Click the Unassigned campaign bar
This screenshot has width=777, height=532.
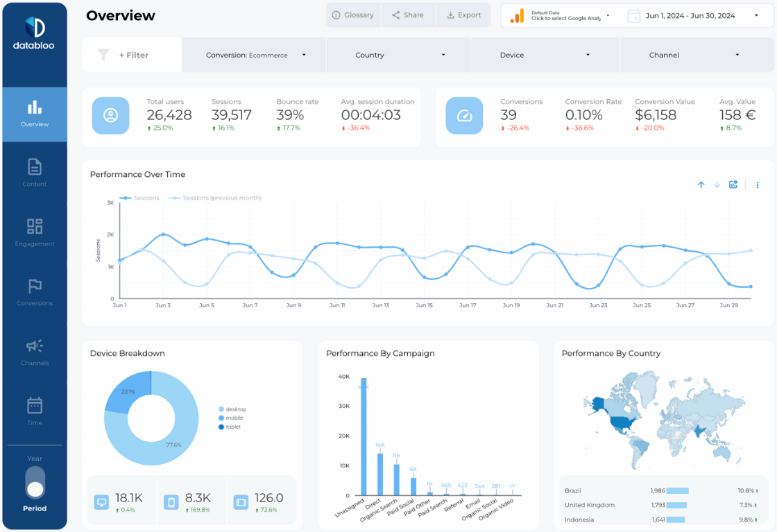pyautogui.click(x=364, y=436)
